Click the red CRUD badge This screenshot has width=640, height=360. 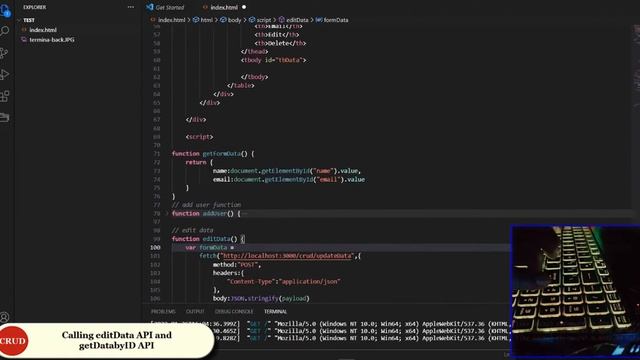[13, 341]
